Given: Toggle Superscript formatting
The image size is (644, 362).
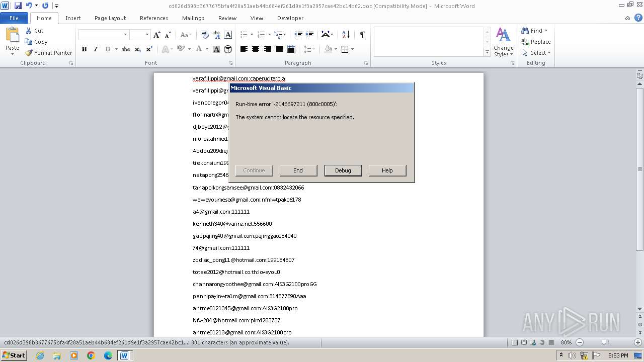Looking at the screenshot, I should (x=149, y=49).
